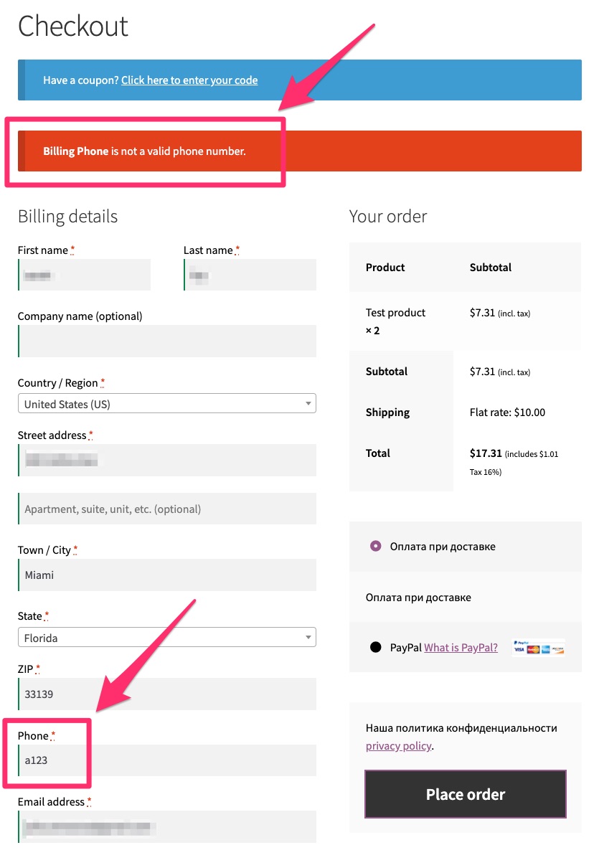Open the "What is PayPal?" link

(460, 647)
